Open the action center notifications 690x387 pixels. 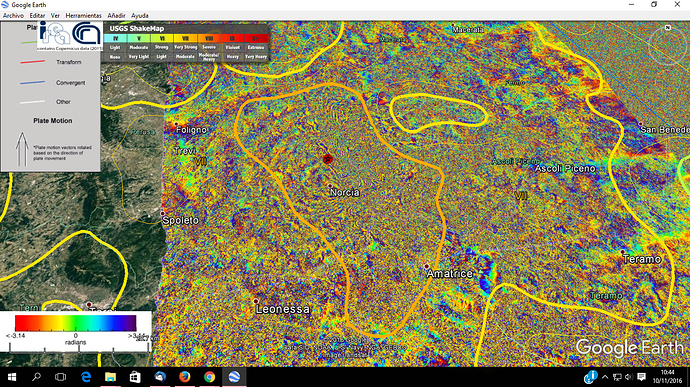coord(642,377)
